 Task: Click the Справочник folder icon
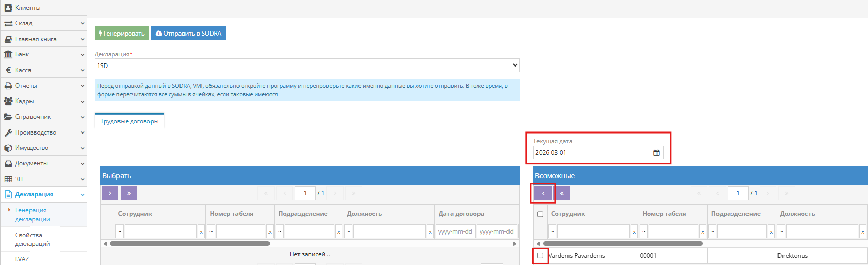pyautogui.click(x=8, y=117)
